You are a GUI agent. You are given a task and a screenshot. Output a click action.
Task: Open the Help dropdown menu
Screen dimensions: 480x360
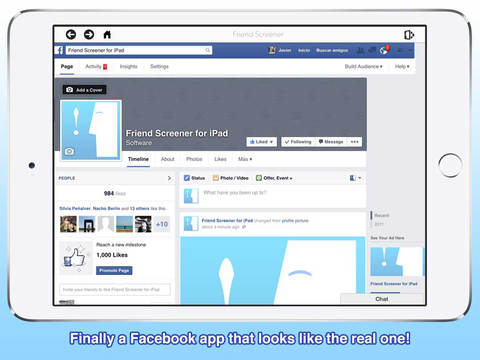(x=402, y=66)
